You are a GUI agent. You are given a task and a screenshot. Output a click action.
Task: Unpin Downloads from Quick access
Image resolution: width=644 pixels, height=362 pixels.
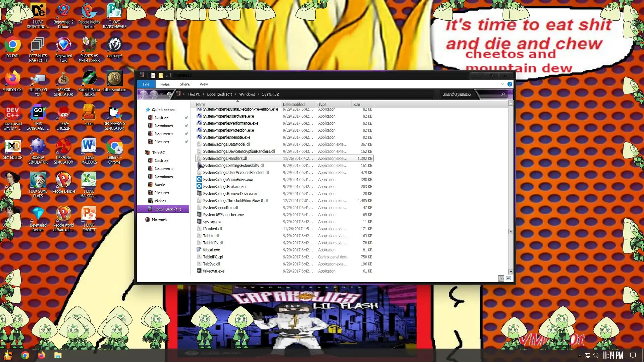[x=186, y=126]
